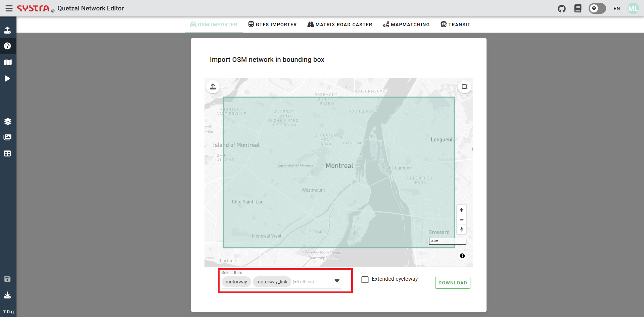Open the tables icon in sidebar
Viewport: 644px width, 317px height.
tap(7, 154)
